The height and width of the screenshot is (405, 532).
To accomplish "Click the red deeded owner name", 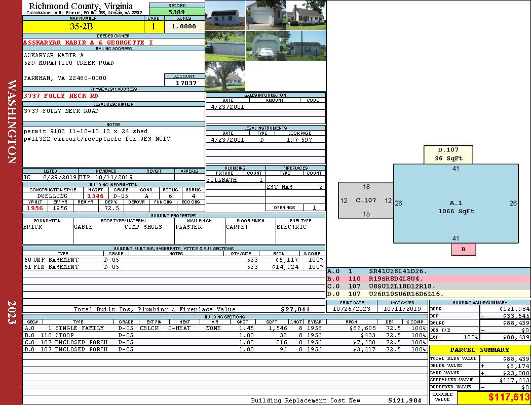I will point(88,43).
